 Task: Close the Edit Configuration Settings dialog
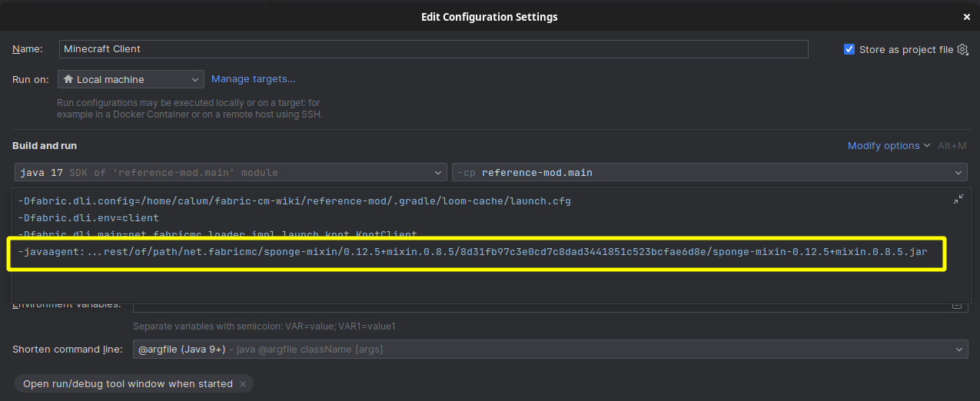tap(967, 17)
